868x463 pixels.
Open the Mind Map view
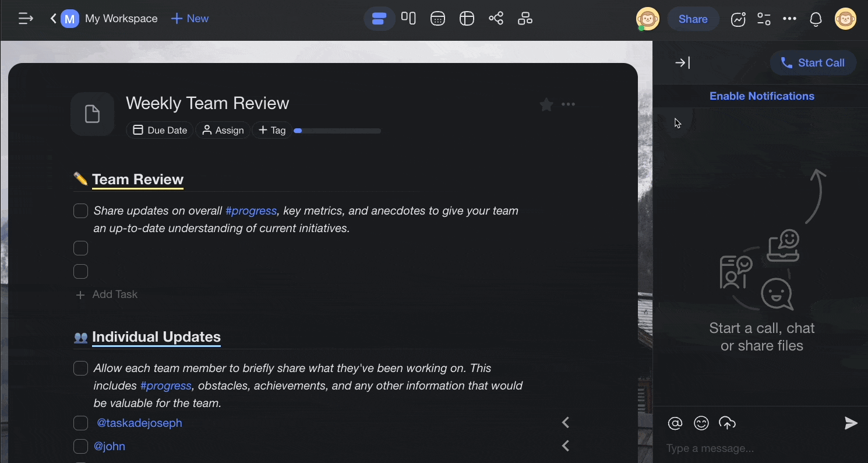[496, 18]
